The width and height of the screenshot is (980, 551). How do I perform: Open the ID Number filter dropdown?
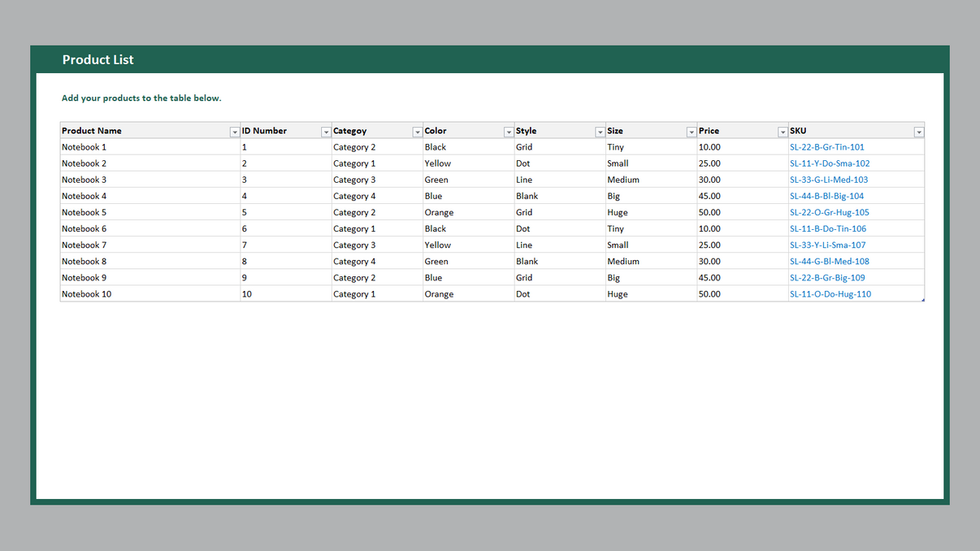point(326,131)
